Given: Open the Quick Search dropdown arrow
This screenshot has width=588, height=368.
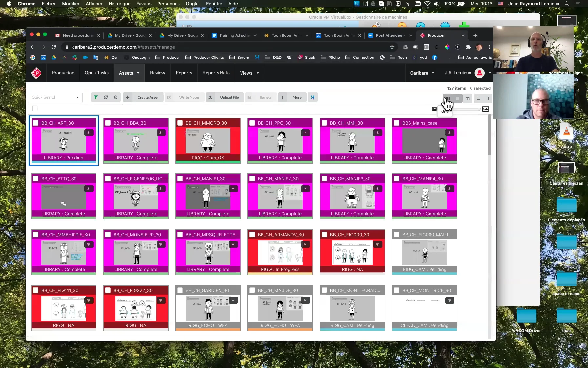Looking at the screenshot, I should tap(77, 97).
